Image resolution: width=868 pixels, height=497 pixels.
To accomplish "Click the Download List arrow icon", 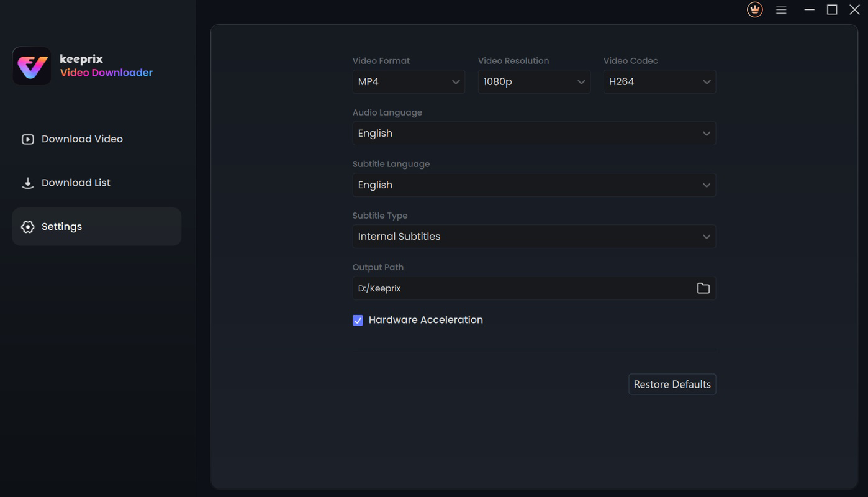I will (27, 183).
